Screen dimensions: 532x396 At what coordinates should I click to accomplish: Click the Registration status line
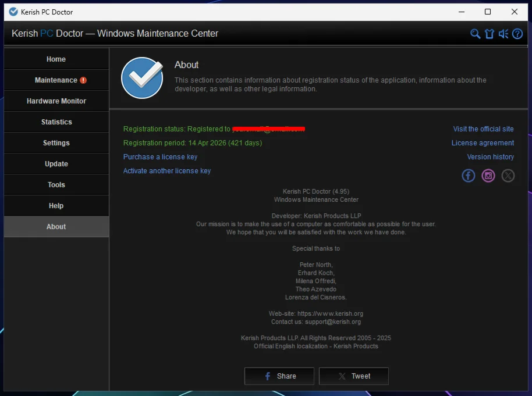pos(214,129)
